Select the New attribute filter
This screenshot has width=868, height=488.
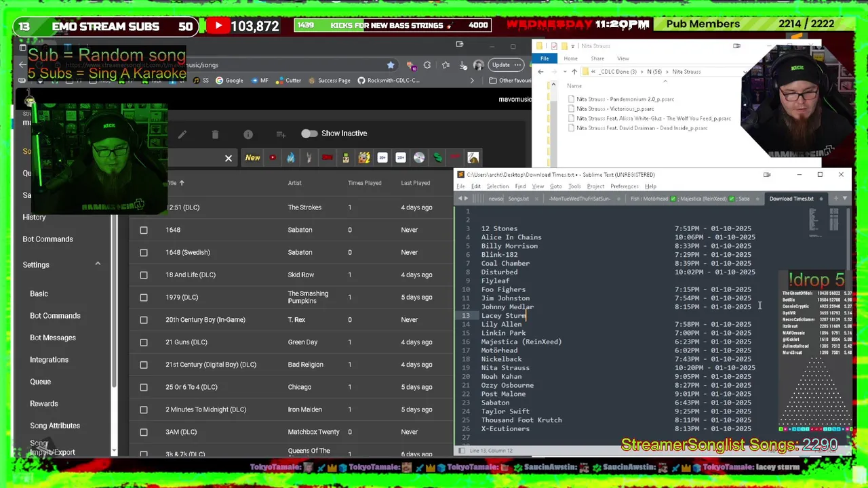coord(252,158)
